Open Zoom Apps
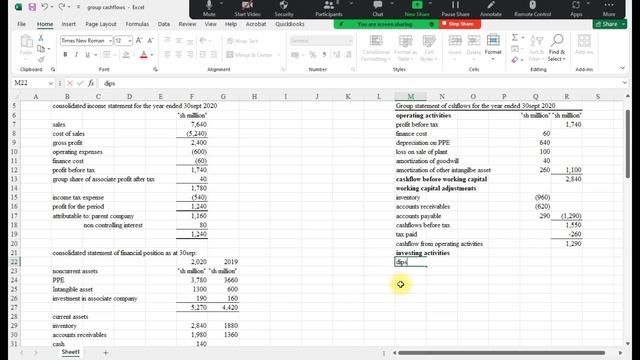 [576, 9]
